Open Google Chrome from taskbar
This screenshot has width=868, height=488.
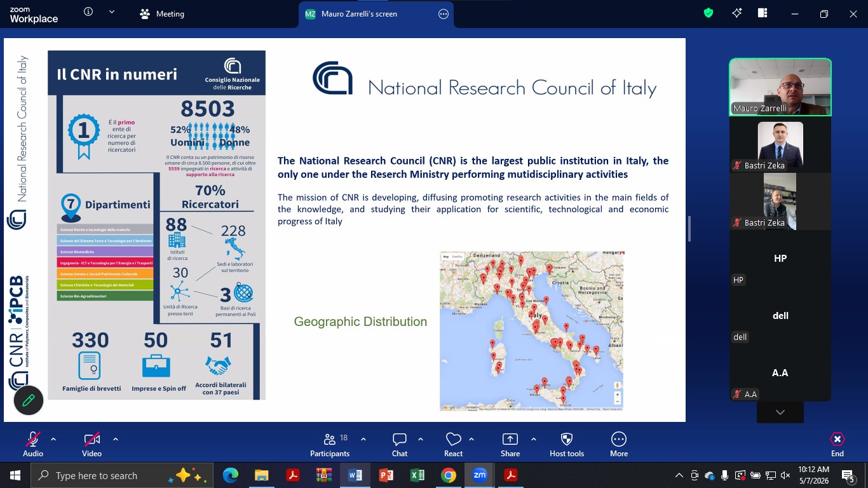pos(449,475)
